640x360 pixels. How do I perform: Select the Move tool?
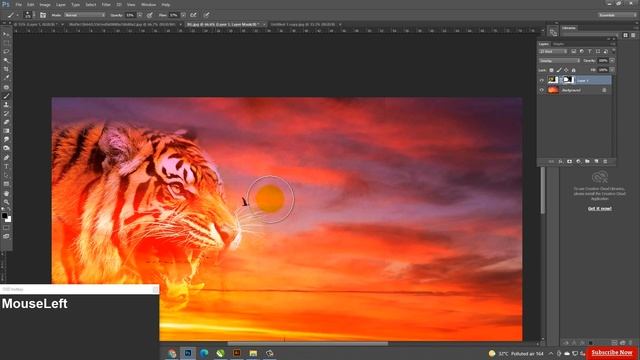[x=6, y=34]
